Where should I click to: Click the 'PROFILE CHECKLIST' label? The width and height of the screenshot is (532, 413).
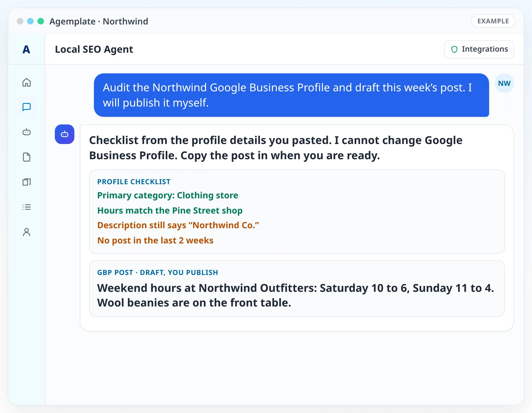(134, 182)
